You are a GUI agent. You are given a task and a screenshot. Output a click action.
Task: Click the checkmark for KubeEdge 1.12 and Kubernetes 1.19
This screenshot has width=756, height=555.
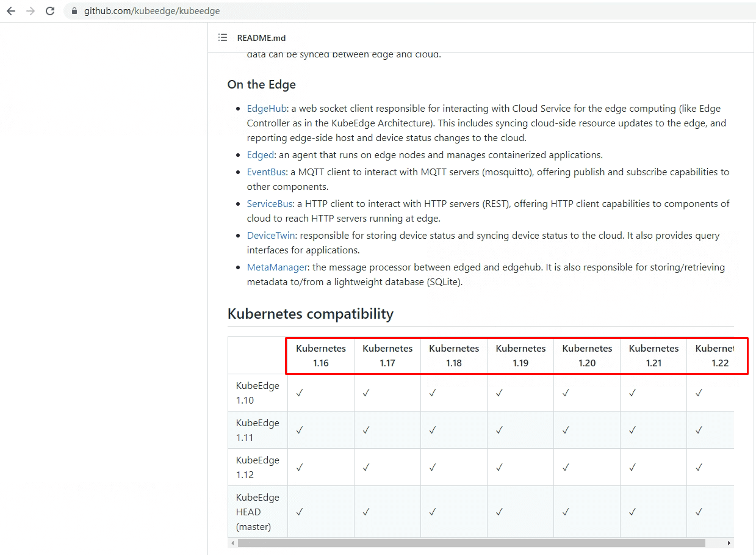click(x=499, y=468)
